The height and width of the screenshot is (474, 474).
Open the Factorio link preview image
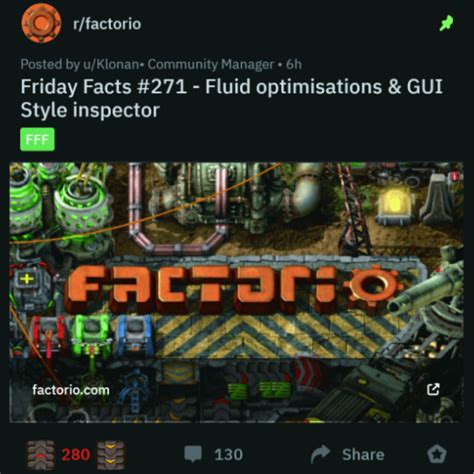236,292
